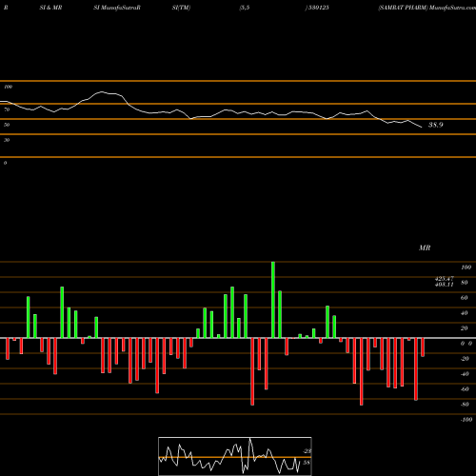This screenshot has width=476, height=476.
Task: Click the MR axis label 80
Action: pyautogui.click(x=465, y=283)
